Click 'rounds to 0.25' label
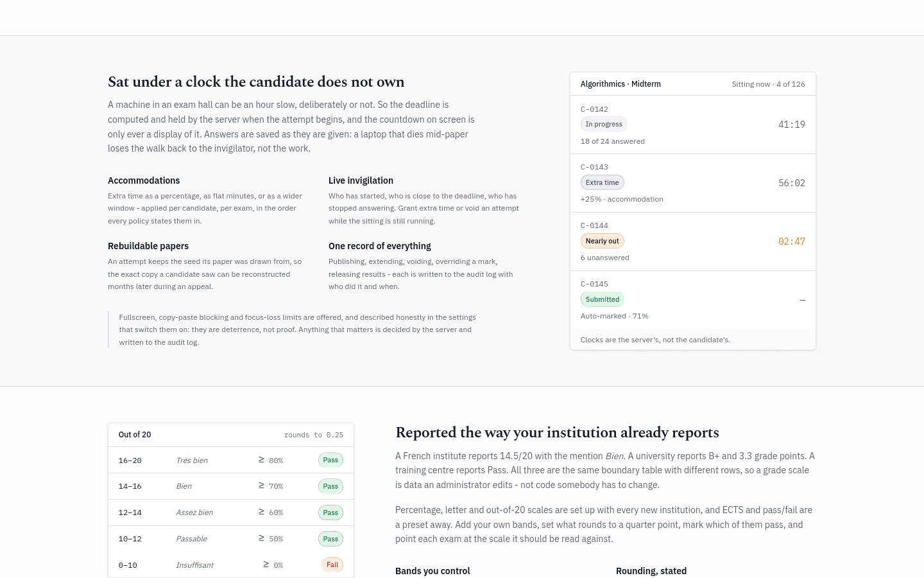Screen dimensions: 924x578 (x=314, y=435)
